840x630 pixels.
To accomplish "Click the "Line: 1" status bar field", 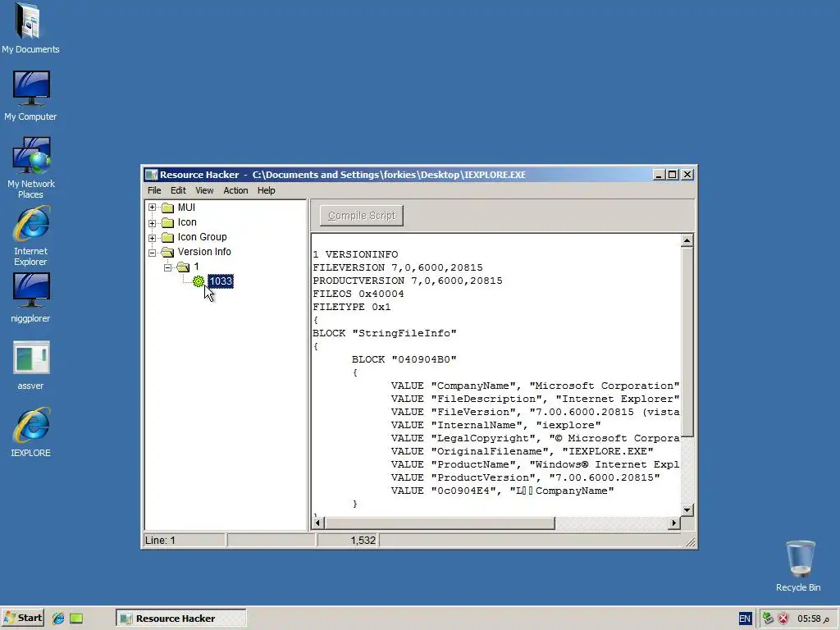I will pos(185,540).
